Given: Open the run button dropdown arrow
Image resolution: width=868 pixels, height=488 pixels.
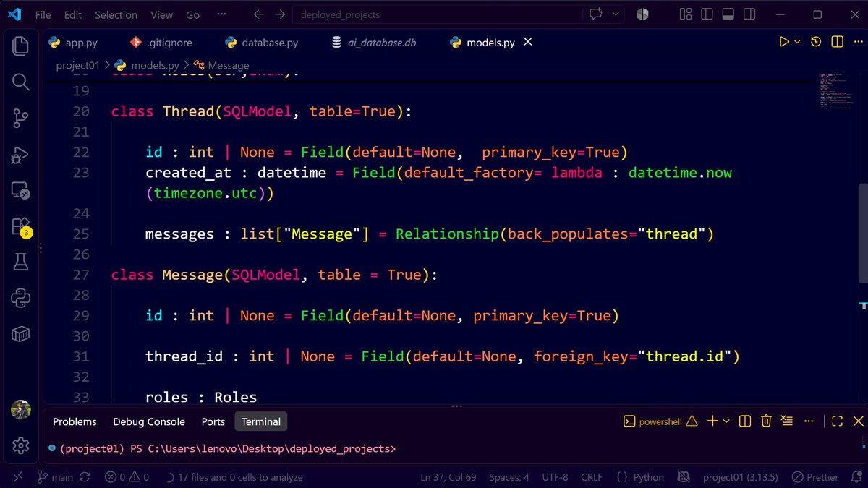Looking at the screenshot, I should (x=798, y=42).
